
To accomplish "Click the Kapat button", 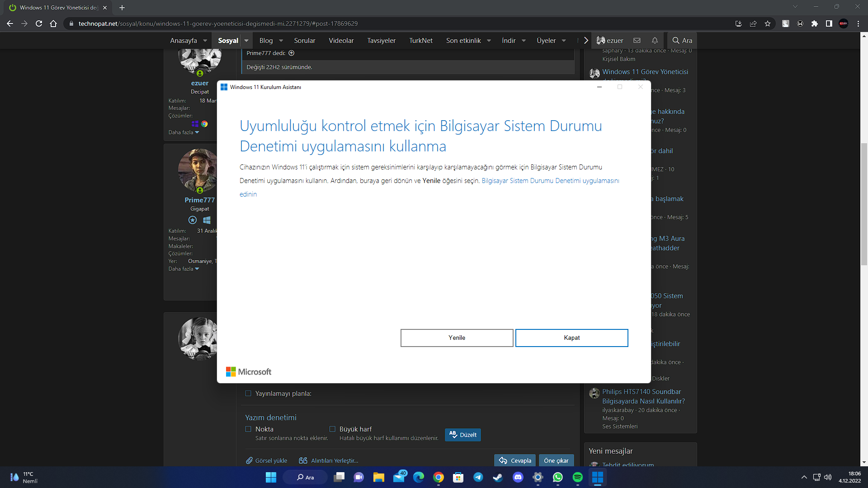I will click(571, 338).
